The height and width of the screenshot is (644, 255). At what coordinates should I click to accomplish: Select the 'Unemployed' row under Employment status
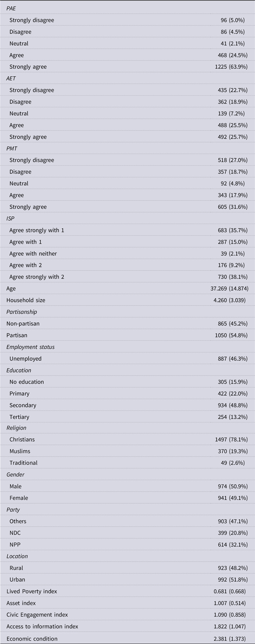point(127,358)
